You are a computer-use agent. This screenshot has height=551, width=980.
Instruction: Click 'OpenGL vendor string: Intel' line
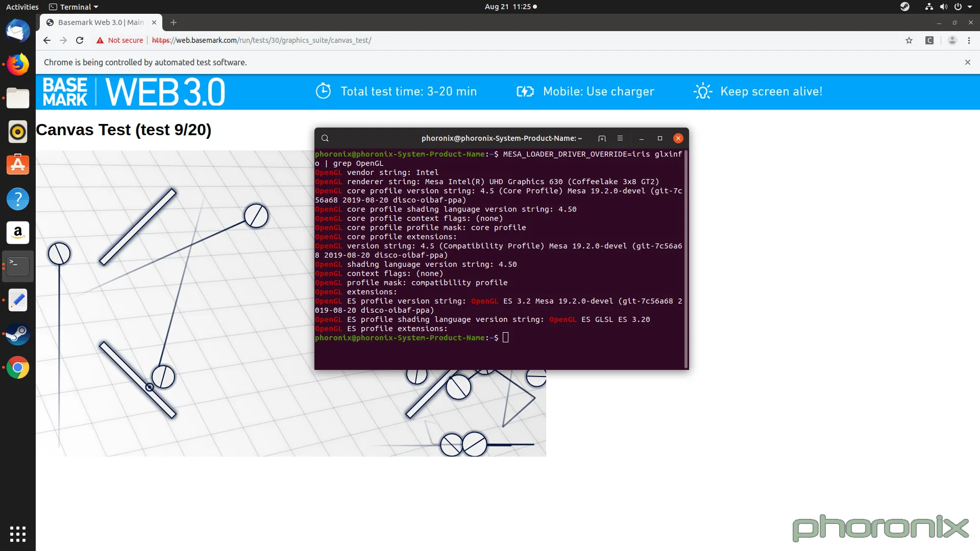point(377,172)
